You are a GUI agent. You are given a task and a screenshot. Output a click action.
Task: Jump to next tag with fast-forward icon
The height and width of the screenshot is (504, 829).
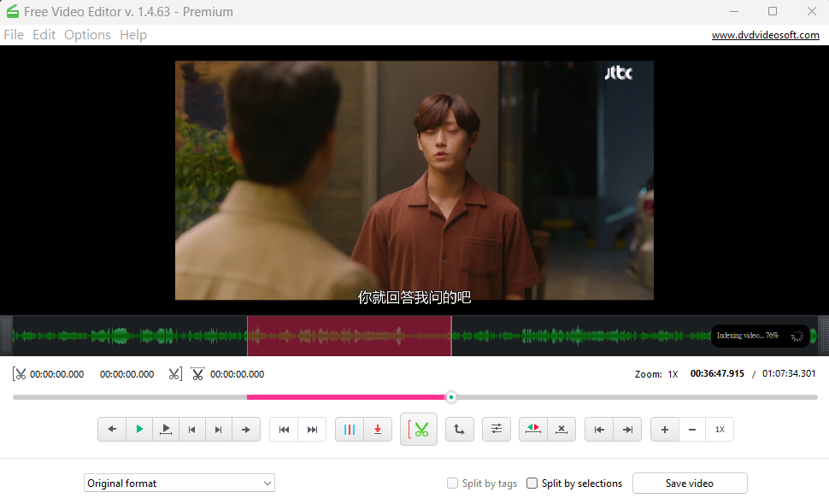312,429
